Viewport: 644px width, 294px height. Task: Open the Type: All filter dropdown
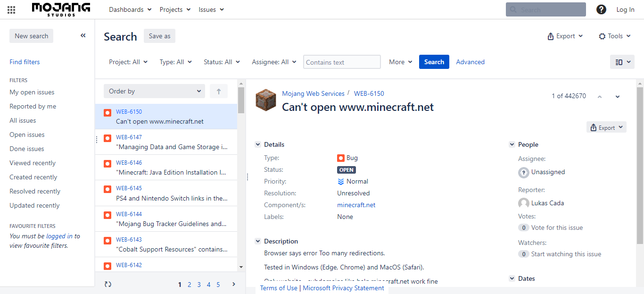(176, 62)
